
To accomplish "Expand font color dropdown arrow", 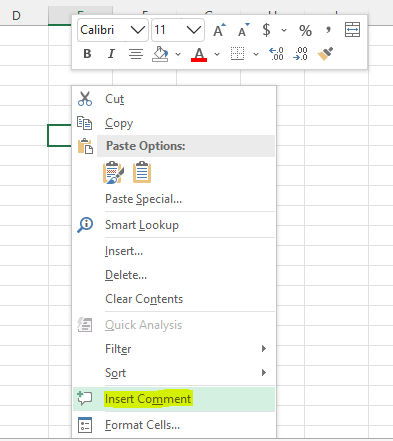I will (x=217, y=54).
